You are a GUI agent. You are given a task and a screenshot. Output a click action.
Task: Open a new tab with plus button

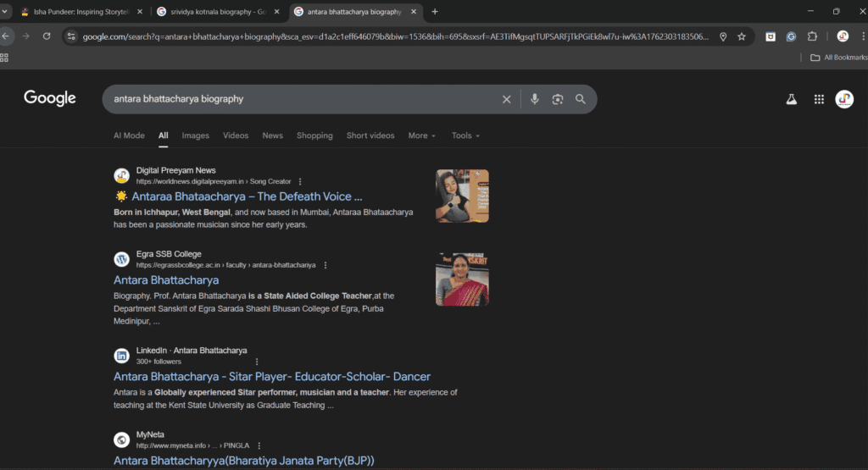435,12
